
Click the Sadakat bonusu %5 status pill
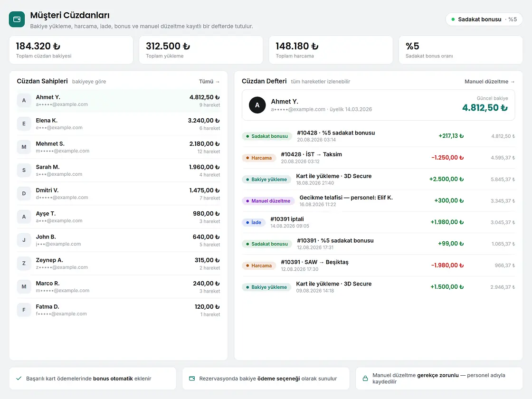tap(484, 19)
